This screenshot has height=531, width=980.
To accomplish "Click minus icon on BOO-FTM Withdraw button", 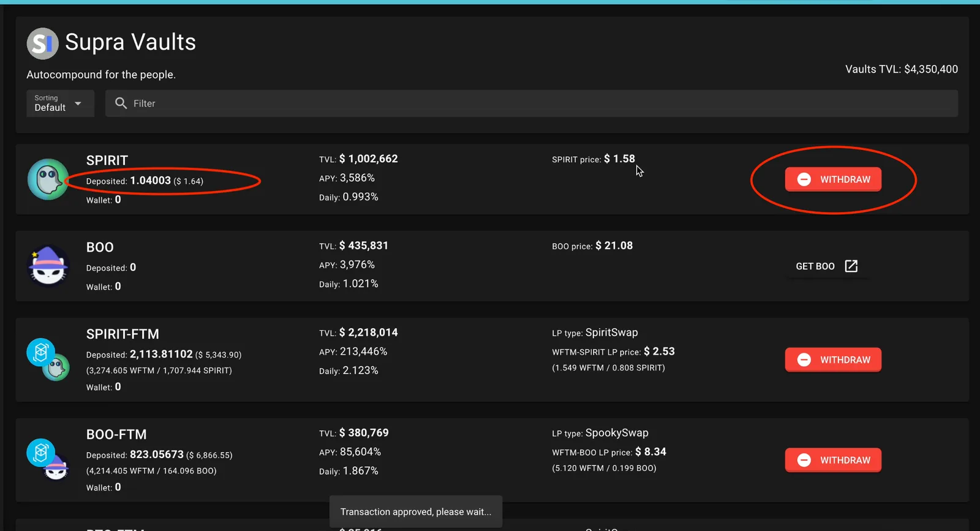I will click(804, 460).
